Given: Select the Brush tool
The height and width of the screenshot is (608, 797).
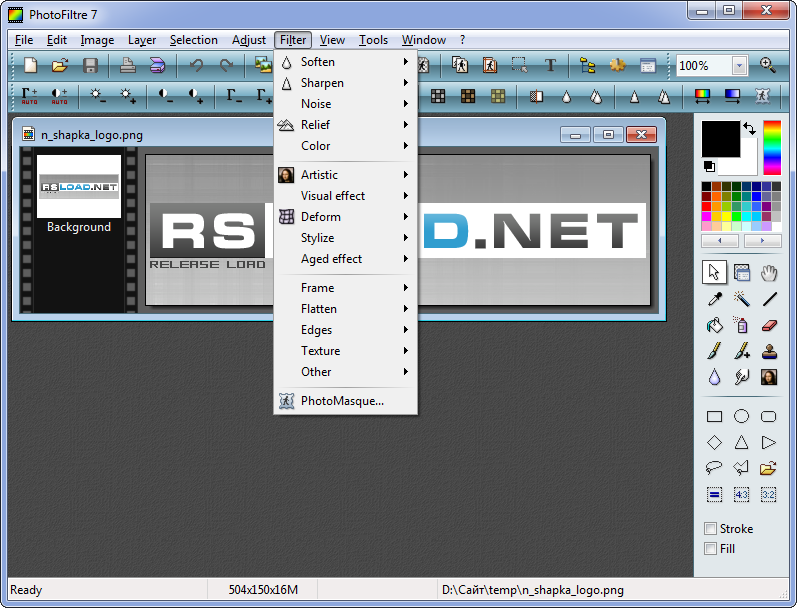Looking at the screenshot, I should 715,351.
